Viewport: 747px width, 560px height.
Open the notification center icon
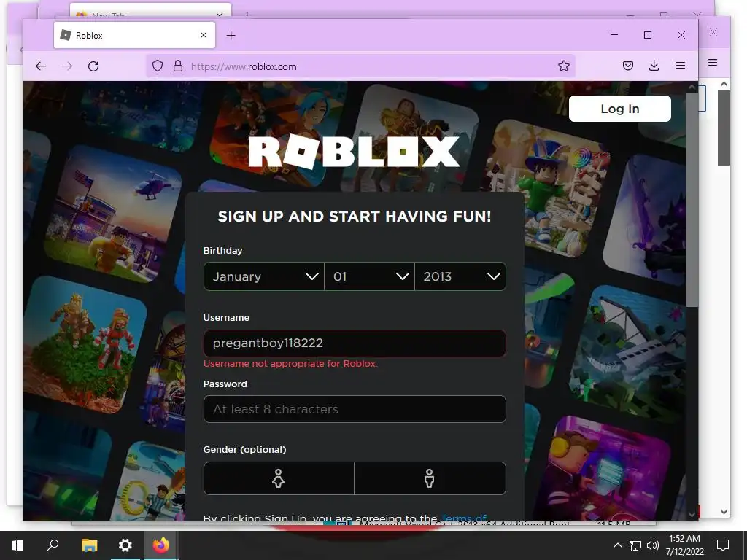[x=723, y=545]
